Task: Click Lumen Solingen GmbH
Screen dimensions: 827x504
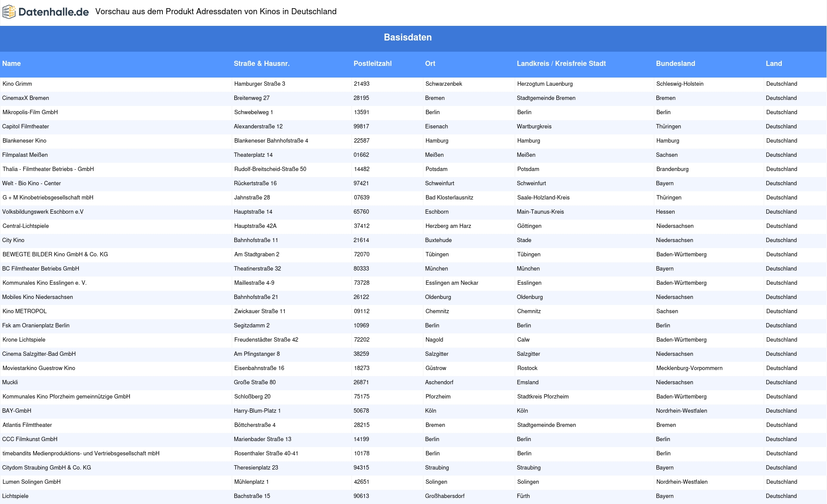Action: [31, 482]
